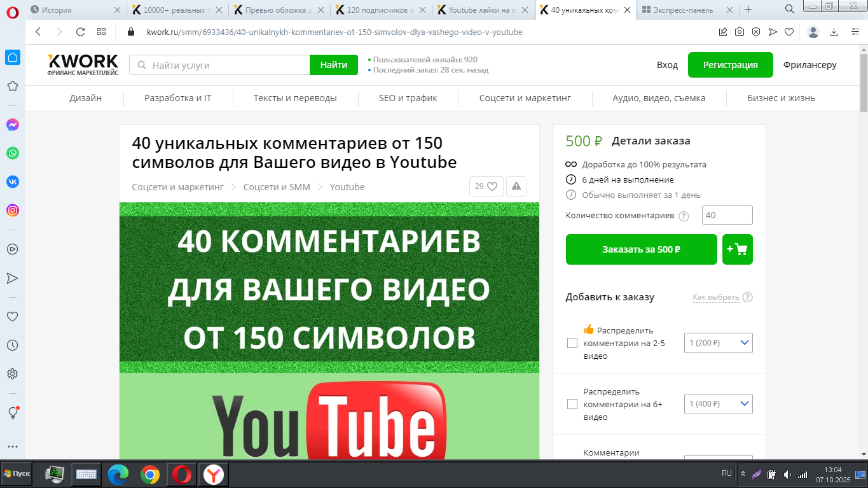Search in open tabs magnifier icon
The image size is (868, 488).
pos(790,10)
